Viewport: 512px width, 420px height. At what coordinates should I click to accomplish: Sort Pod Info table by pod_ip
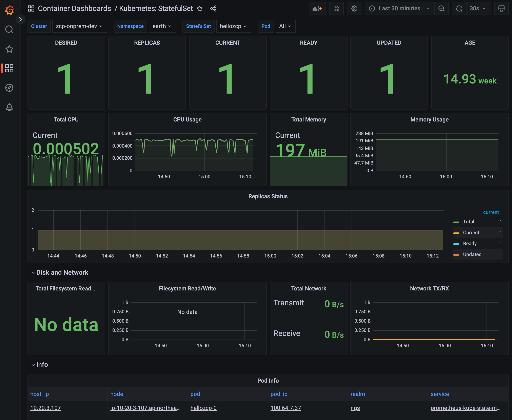(279, 394)
